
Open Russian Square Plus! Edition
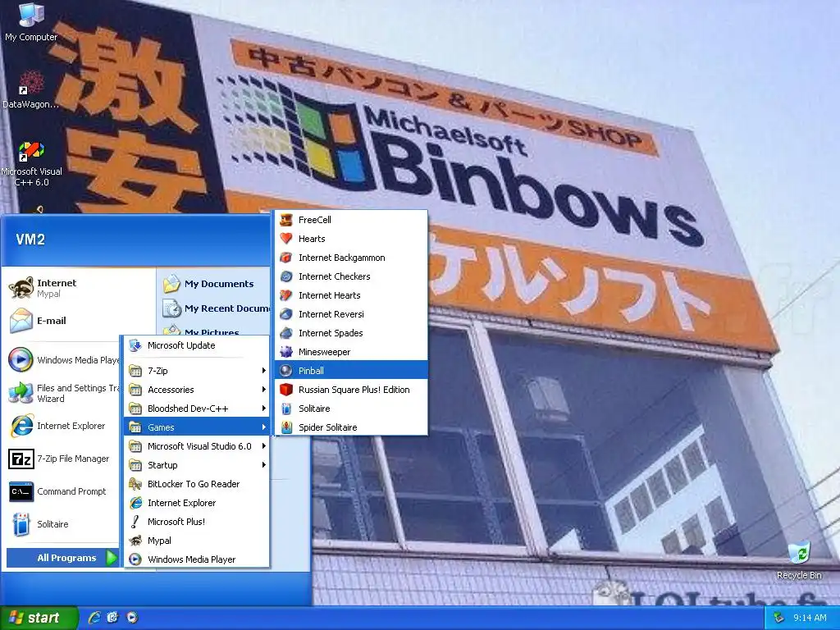(x=351, y=390)
